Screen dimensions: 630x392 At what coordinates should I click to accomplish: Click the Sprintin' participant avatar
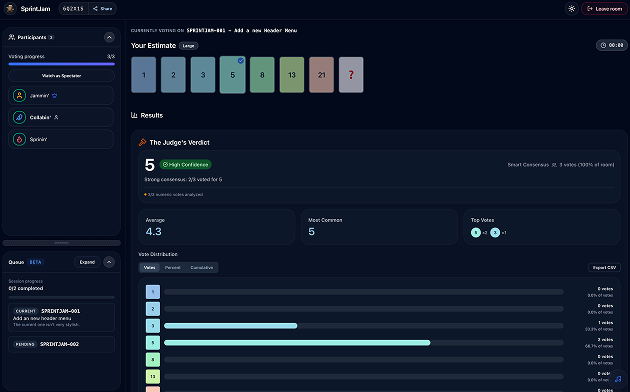tap(19, 139)
